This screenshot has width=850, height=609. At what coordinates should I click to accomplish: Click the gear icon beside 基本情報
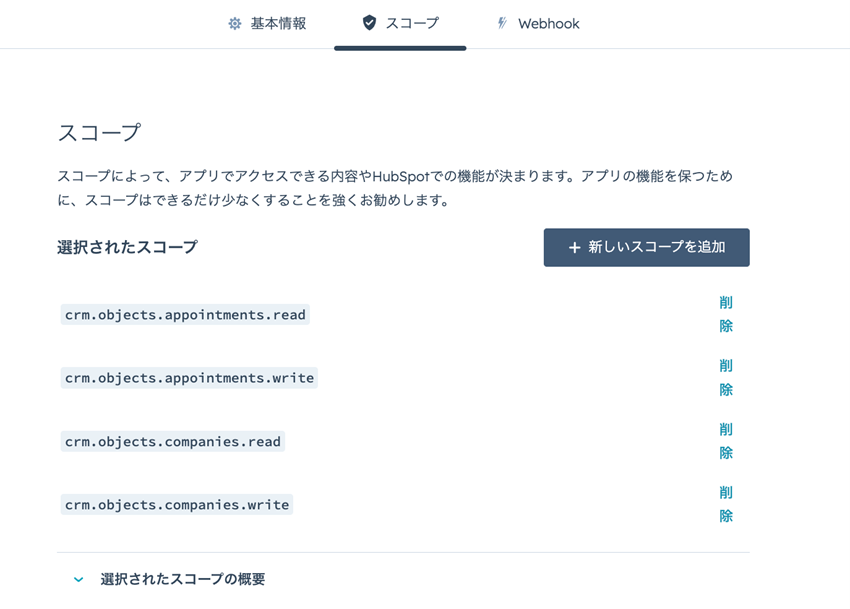tap(235, 24)
